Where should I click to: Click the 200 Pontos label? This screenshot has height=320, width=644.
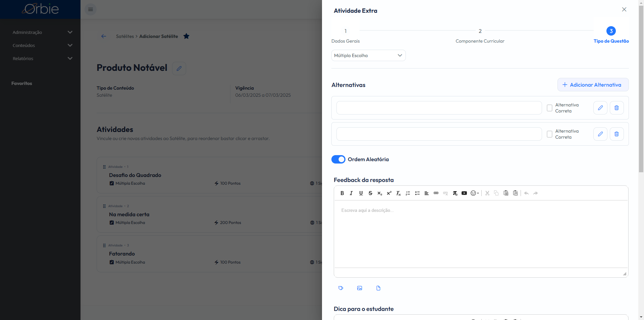click(230, 223)
